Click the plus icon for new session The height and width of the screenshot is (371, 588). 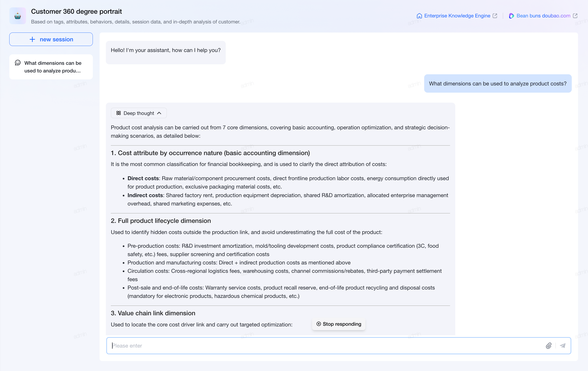(x=32, y=39)
